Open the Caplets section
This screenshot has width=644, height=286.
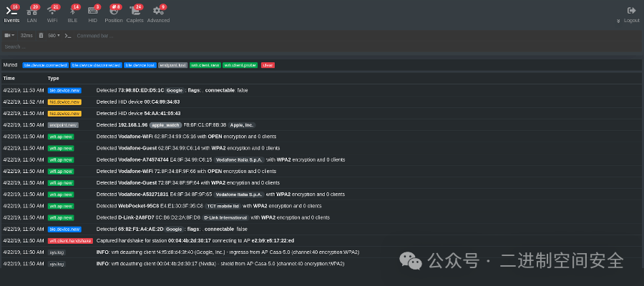[x=135, y=11]
